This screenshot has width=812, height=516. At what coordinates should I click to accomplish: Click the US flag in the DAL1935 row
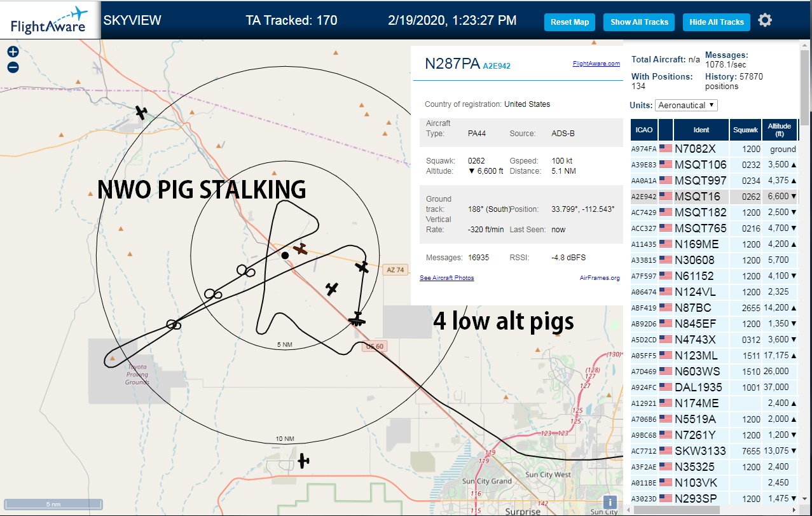(666, 387)
